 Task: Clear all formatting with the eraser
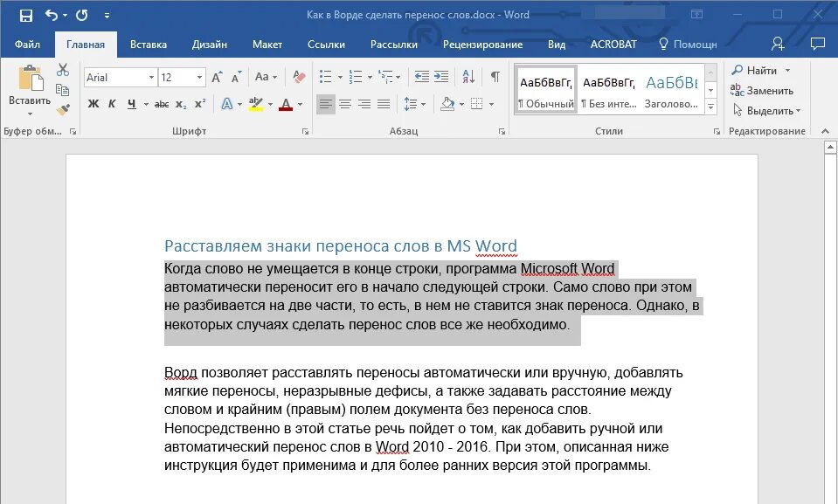pos(299,77)
